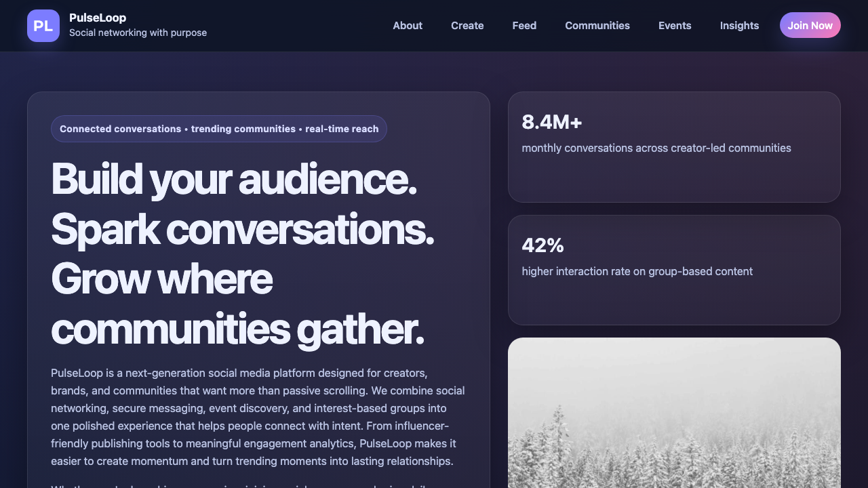Click the PulseLoop description paragraph

click(258, 417)
